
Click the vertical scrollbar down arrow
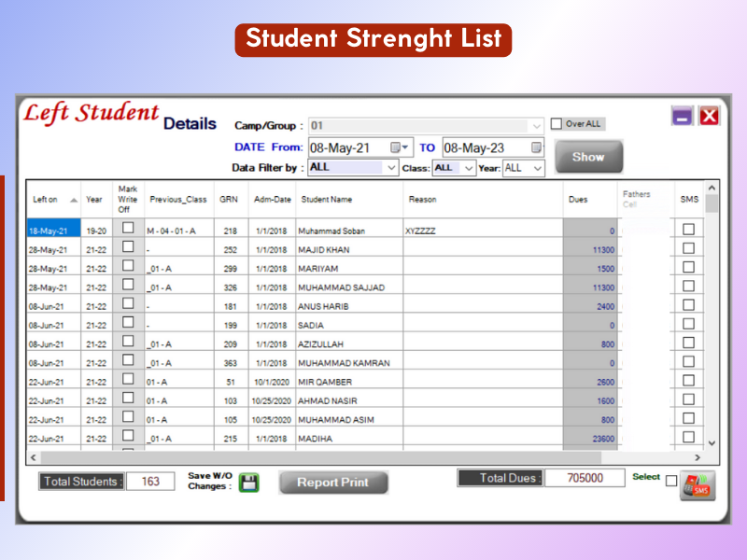(x=712, y=442)
